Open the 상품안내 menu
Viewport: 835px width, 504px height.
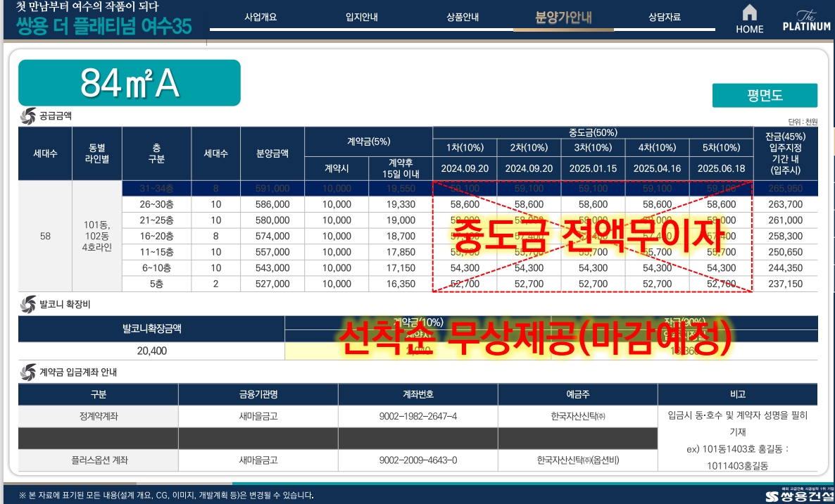point(463,17)
